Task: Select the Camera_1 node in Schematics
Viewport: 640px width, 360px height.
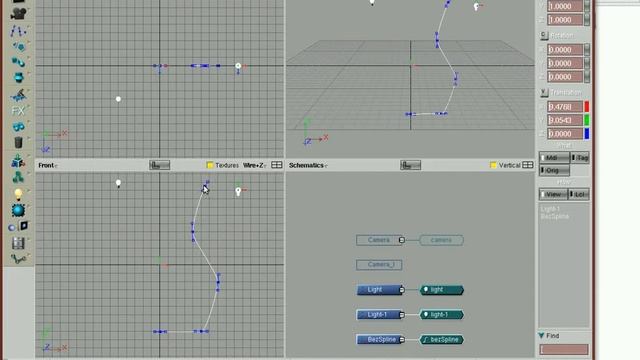Action: click(379, 265)
